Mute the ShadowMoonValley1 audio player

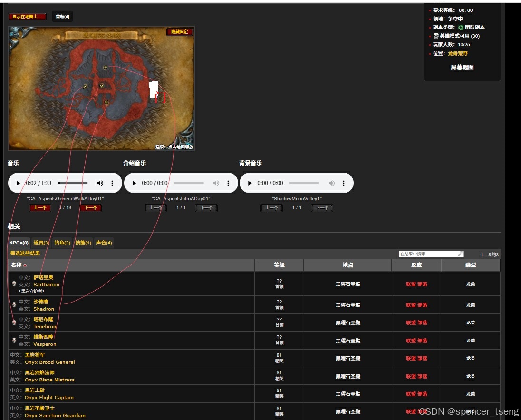click(x=332, y=183)
